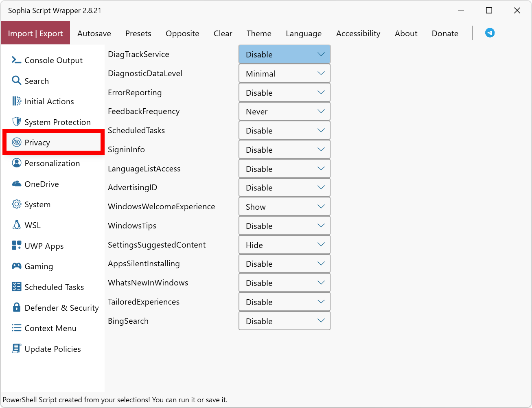Image resolution: width=532 pixels, height=408 pixels.
Task: Click the Search magnifier icon in sidebar
Action: point(16,81)
